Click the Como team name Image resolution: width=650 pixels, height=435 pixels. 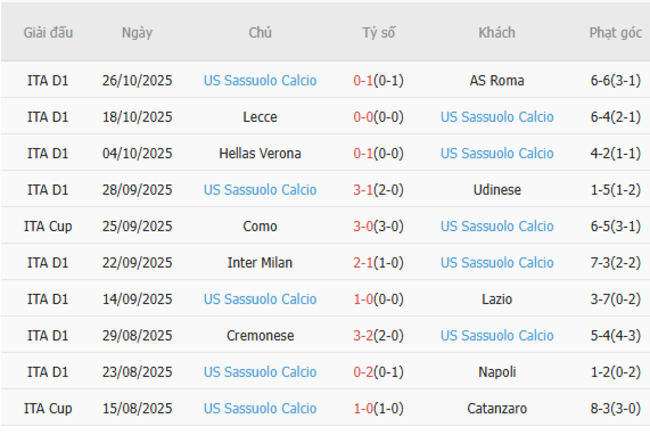pos(260,227)
